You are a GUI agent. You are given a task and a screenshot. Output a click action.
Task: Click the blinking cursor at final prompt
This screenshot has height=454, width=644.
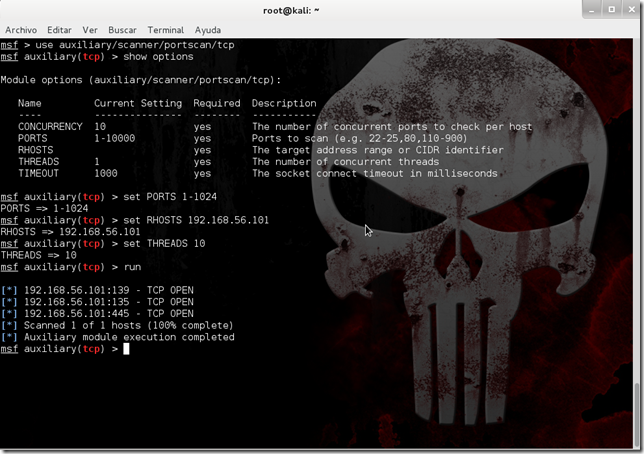(x=126, y=349)
